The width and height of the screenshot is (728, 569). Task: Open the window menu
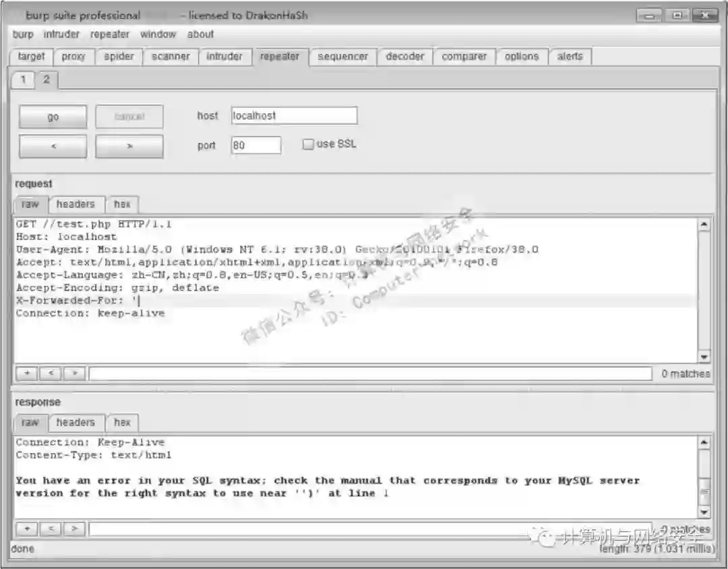click(158, 34)
